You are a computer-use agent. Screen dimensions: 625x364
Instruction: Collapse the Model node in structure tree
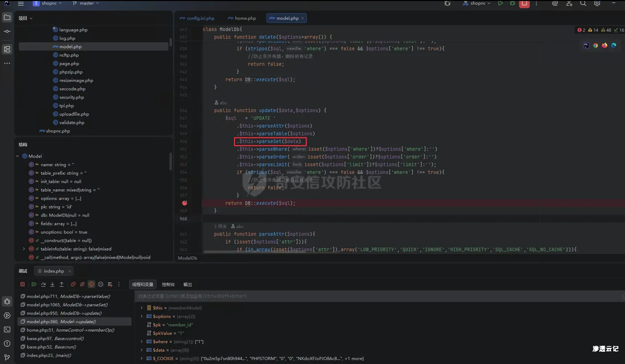point(17,156)
